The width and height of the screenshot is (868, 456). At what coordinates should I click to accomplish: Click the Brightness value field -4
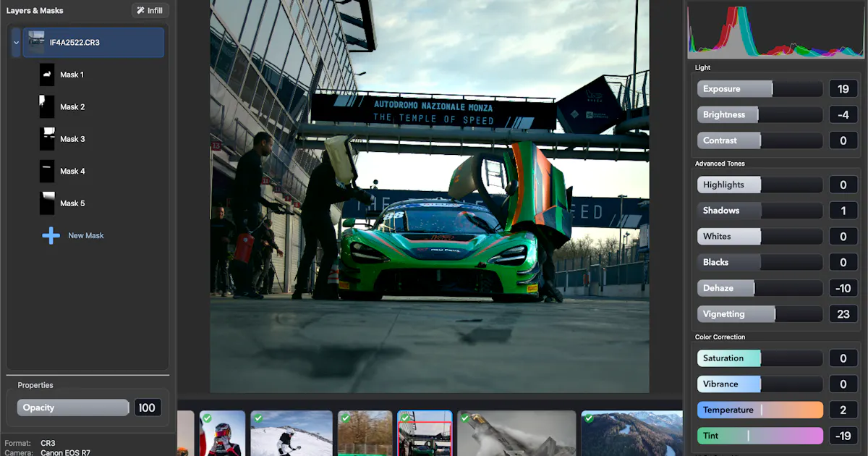(843, 114)
